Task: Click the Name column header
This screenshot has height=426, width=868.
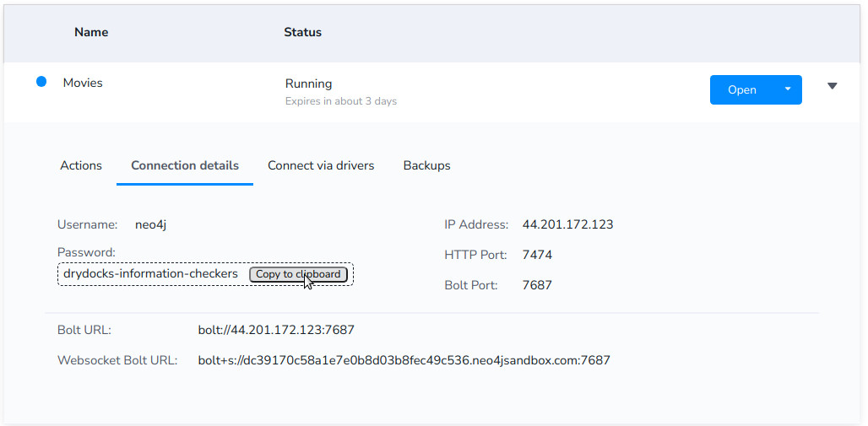Action: click(91, 32)
